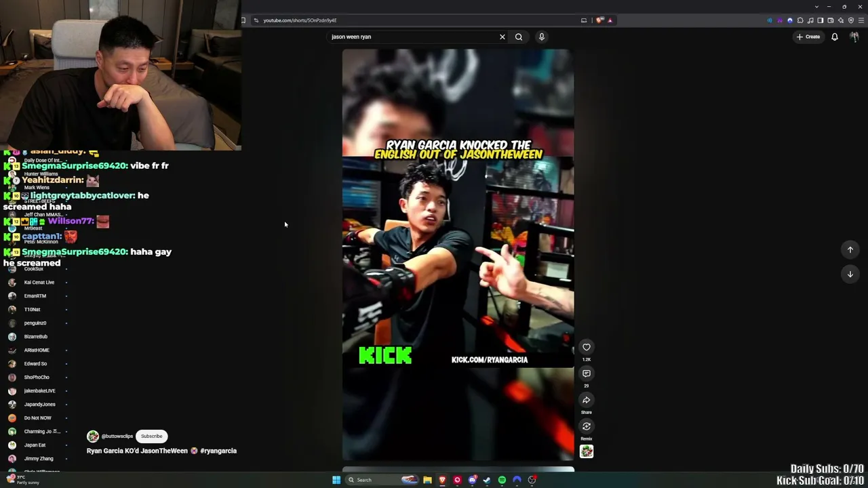Open browser extensions puzzle icon

[800, 20]
